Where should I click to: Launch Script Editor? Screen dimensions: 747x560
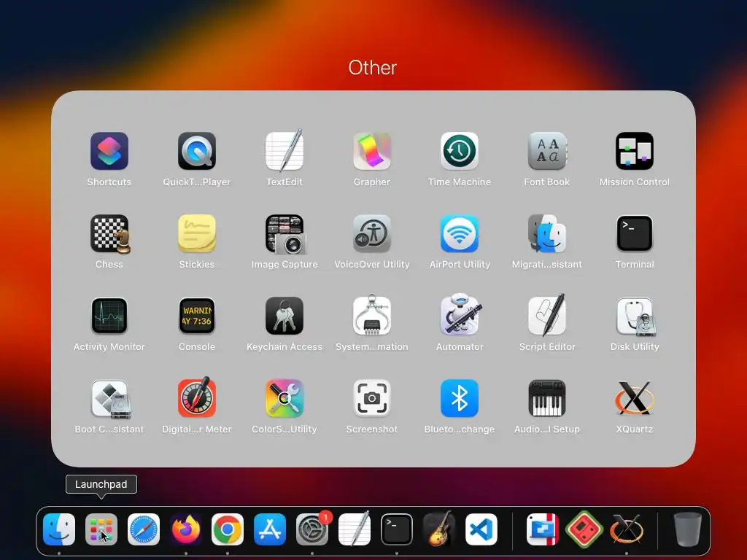[547, 315]
